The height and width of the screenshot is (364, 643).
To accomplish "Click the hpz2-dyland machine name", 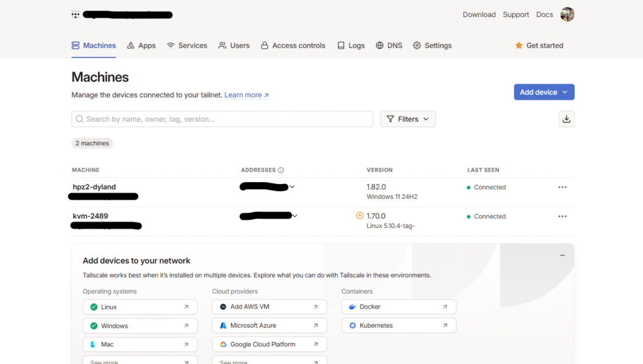I will [x=95, y=187].
